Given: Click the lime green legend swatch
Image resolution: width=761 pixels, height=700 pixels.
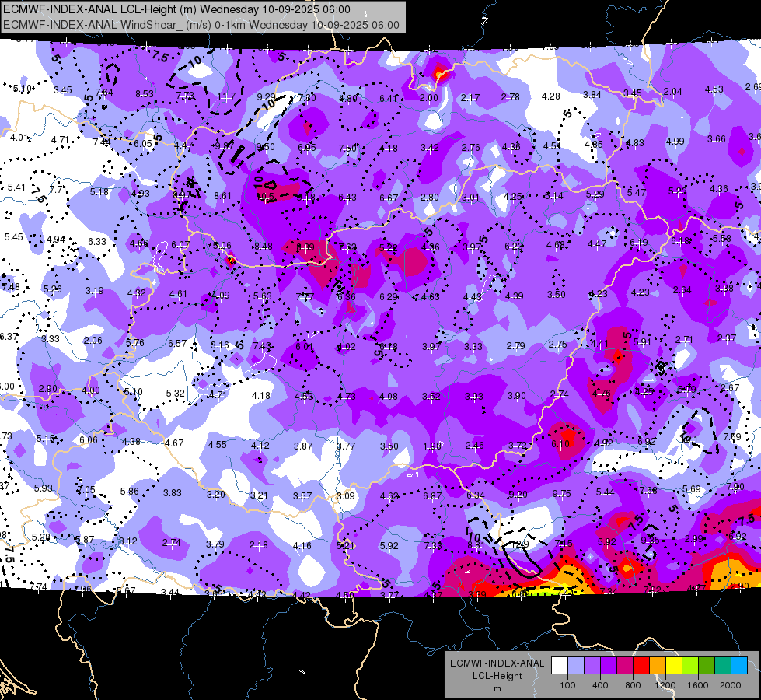Looking at the screenshot, I should point(690,666).
